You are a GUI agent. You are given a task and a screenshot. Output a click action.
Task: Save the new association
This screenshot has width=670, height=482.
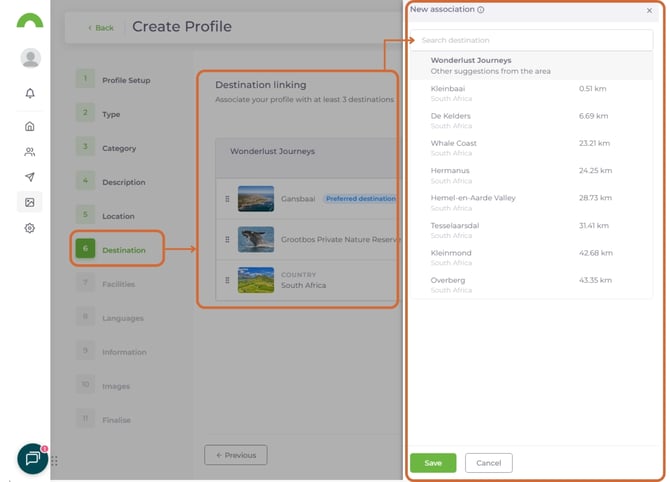[x=432, y=463]
